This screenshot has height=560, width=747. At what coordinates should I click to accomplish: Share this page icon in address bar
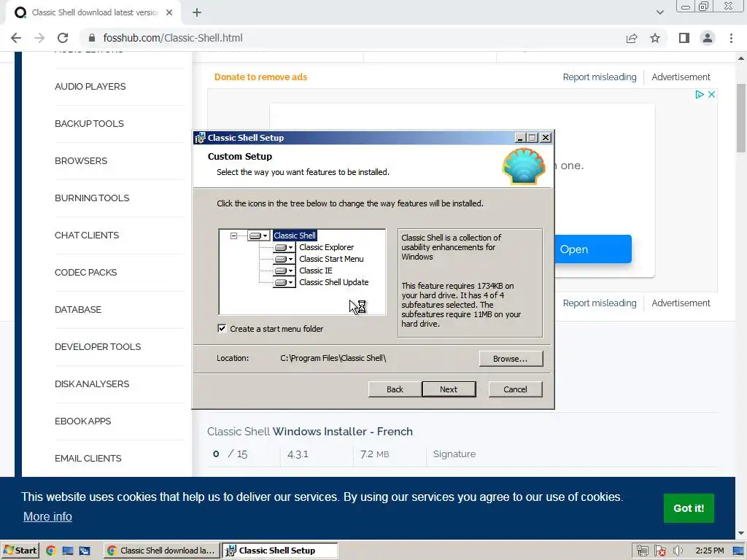click(x=632, y=38)
